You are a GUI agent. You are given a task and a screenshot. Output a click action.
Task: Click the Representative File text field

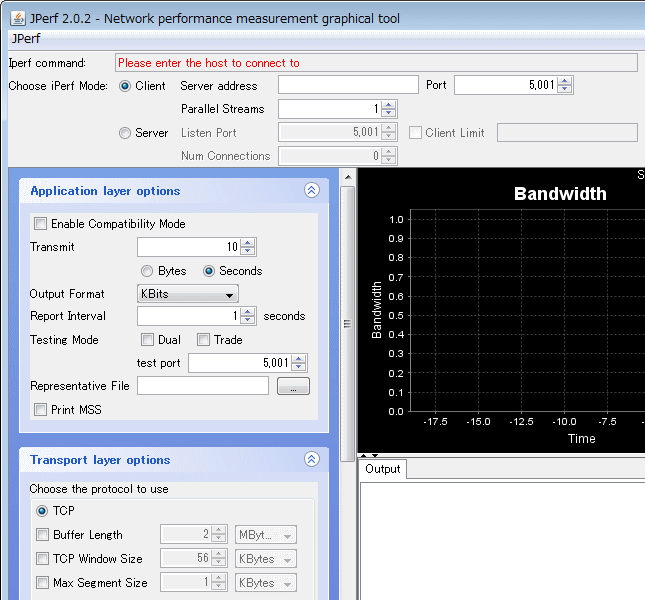click(203, 386)
